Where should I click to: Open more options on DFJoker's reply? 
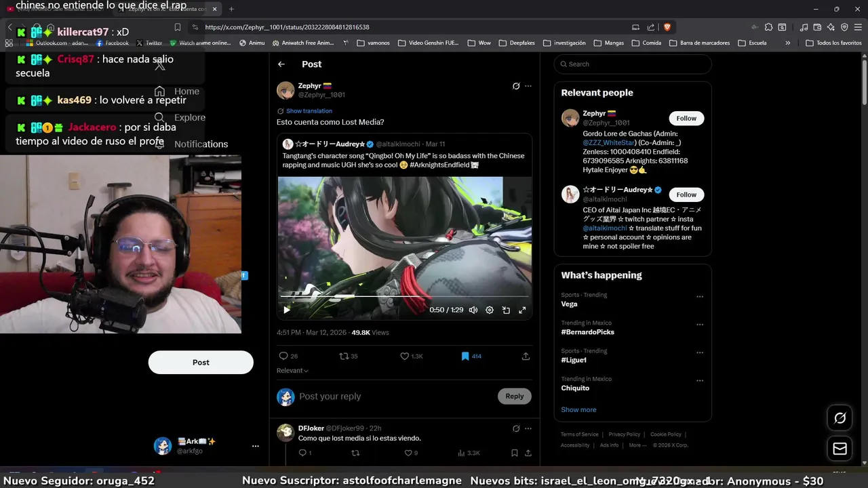[x=528, y=428]
